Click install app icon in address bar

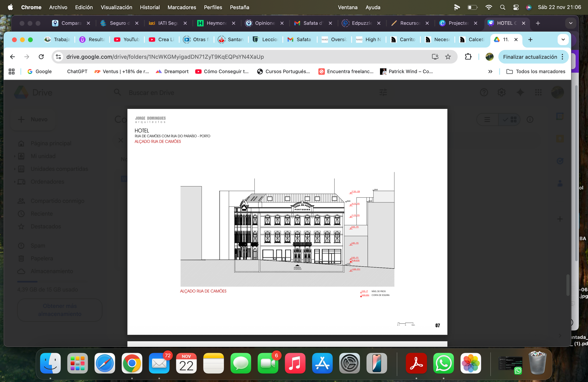(x=435, y=57)
